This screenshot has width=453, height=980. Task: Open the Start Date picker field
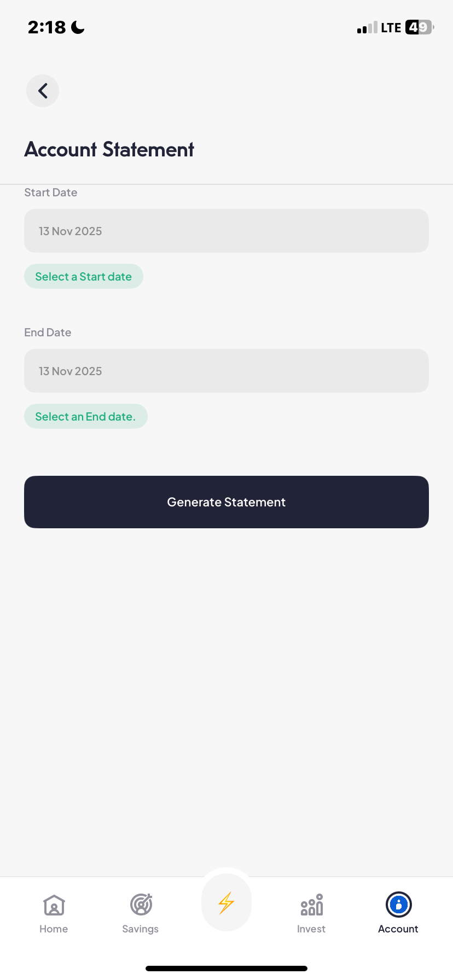226,231
